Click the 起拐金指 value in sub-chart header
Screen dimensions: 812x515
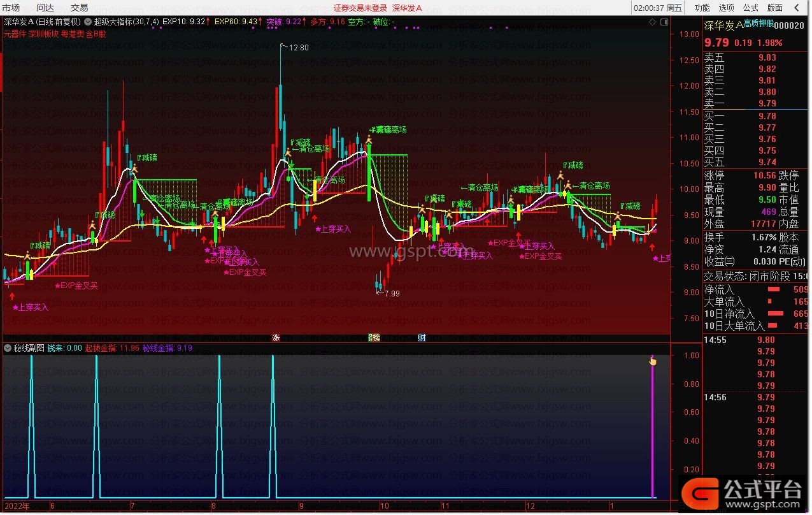129,348
